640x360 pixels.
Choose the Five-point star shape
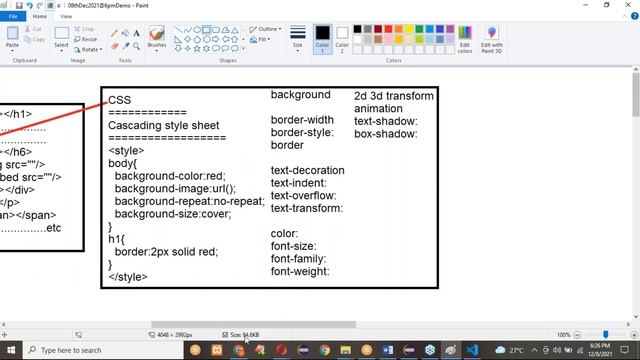pyautogui.click(x=197, y=49)
